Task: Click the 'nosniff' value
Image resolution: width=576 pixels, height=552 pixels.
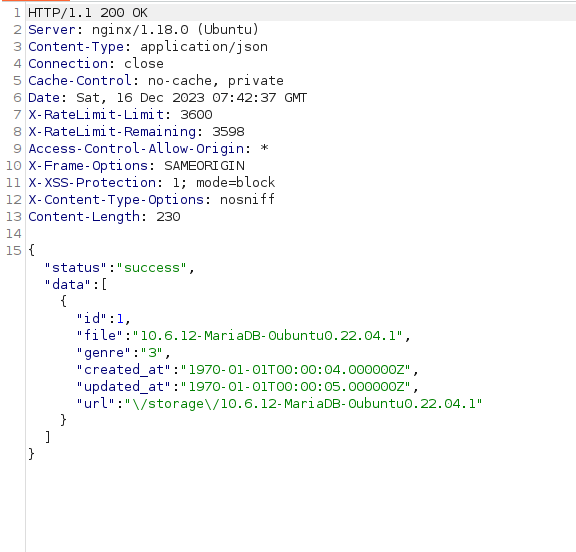Action: click(x=247, y=199)
